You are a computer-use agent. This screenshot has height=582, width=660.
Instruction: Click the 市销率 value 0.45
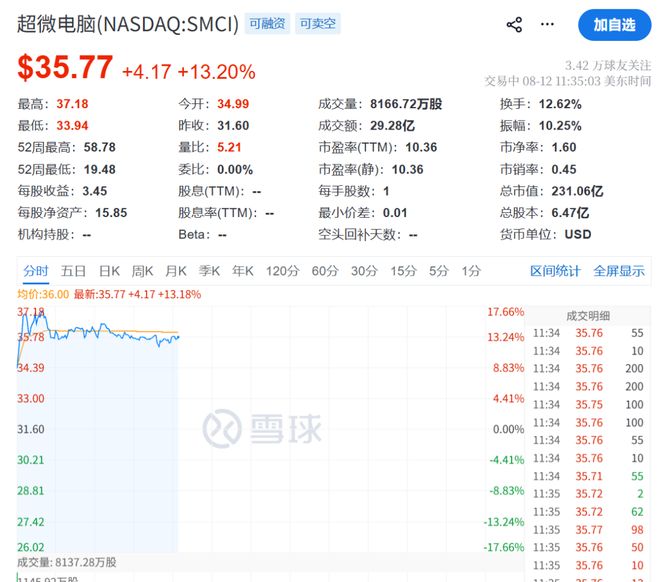click(564, 170)
